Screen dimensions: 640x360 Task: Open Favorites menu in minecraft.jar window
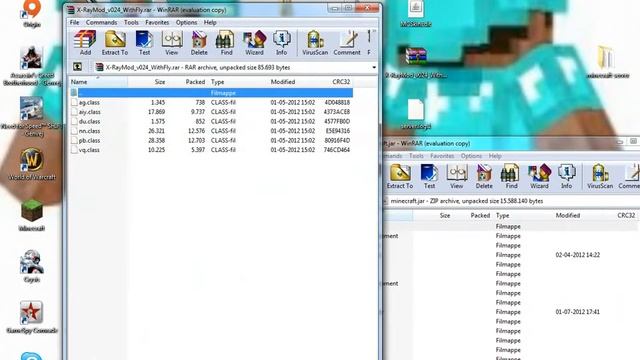pos(442,156)
